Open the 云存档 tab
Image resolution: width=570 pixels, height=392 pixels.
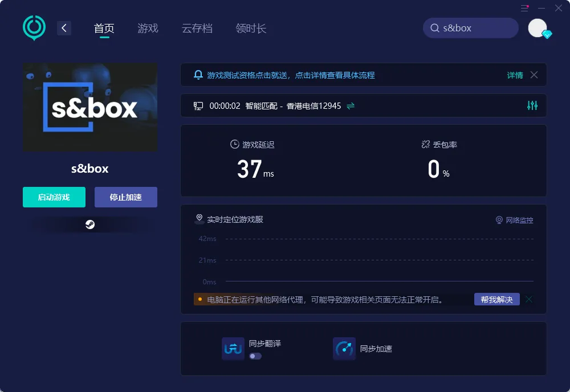pos(197,28)
